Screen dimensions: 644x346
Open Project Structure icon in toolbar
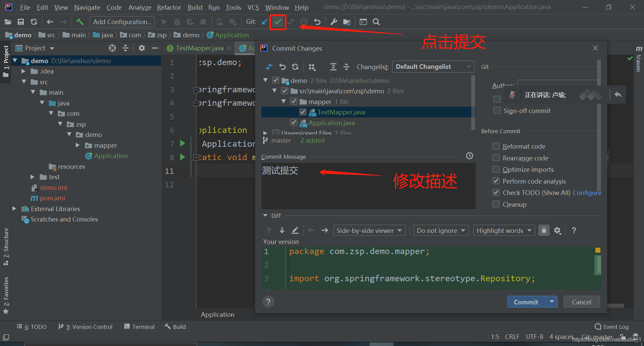(x=347, y=22)
